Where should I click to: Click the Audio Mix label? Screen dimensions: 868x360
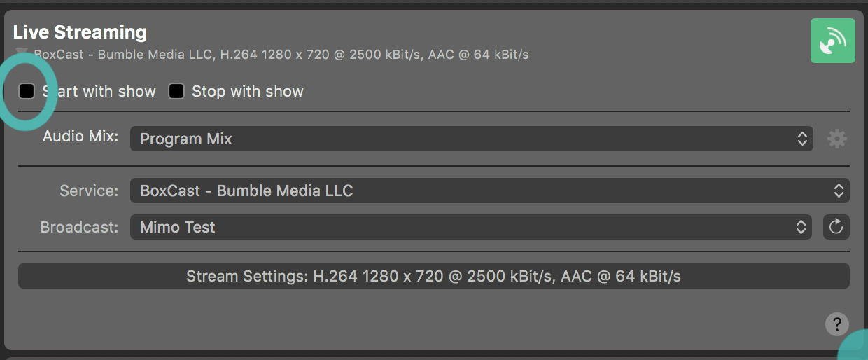click(x=80, y=136)
